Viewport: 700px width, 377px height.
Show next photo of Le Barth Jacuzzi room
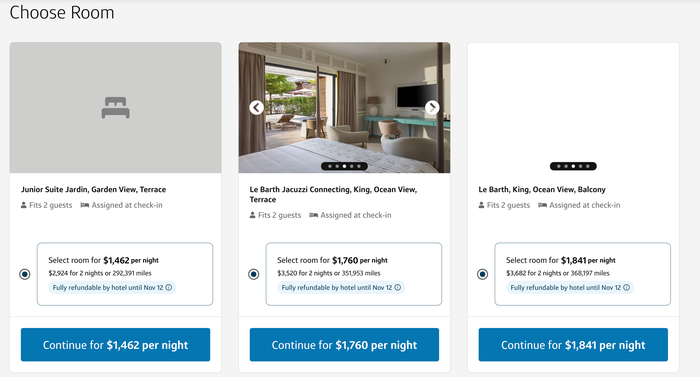pos(432,108)
